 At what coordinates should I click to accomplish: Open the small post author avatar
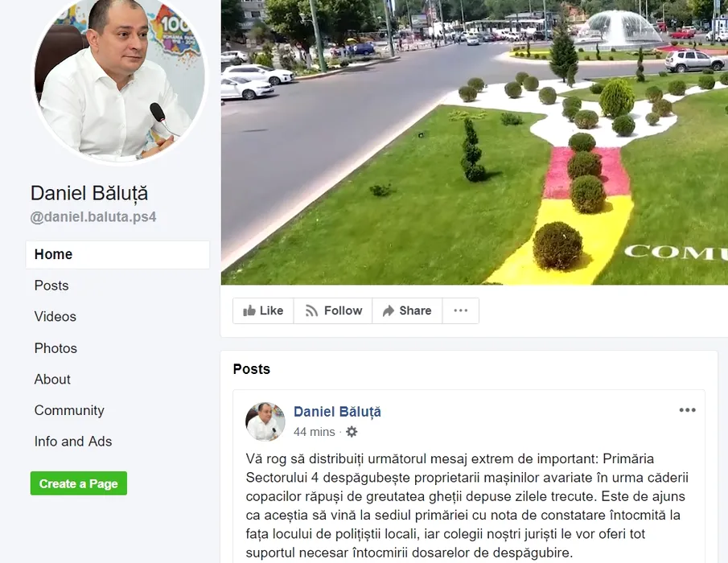(x=265, y=421)
